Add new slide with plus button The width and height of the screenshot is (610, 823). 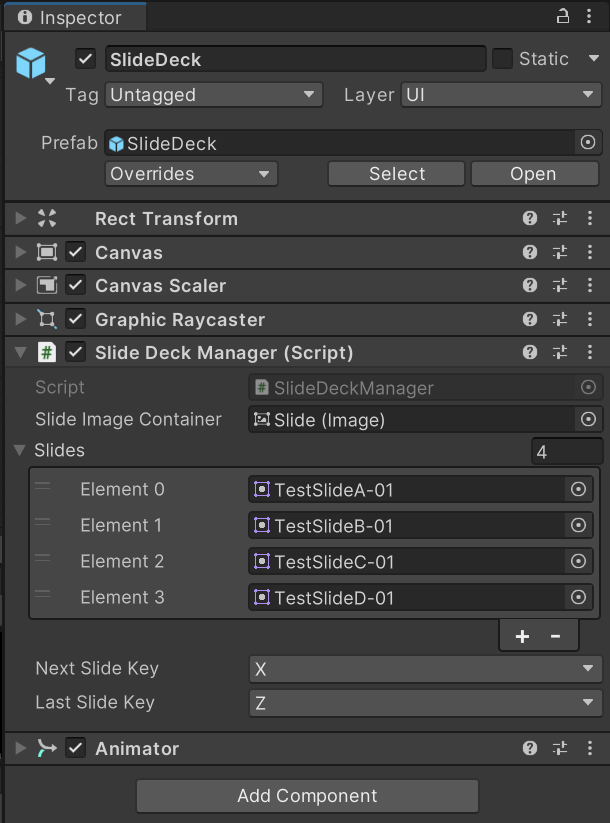pyautogui.click(x=522, y=636)
